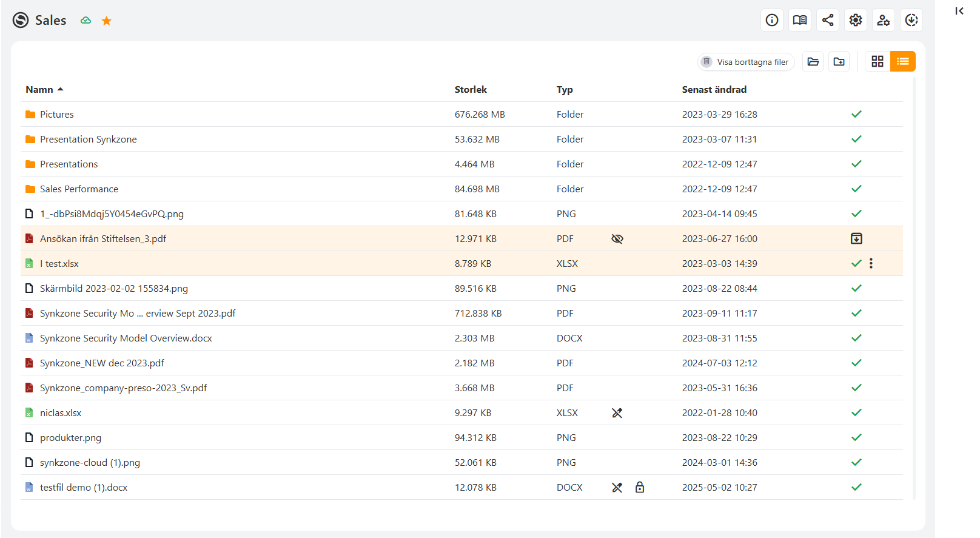Click the circular download icon in the header
The width and height of the screenshot is (980, 538).
tap(911, 20)
